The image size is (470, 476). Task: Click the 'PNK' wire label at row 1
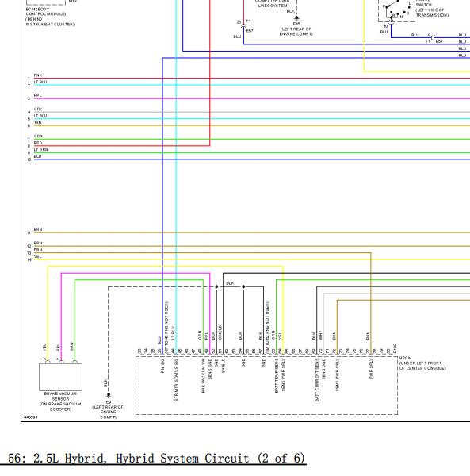click(38, 75)
